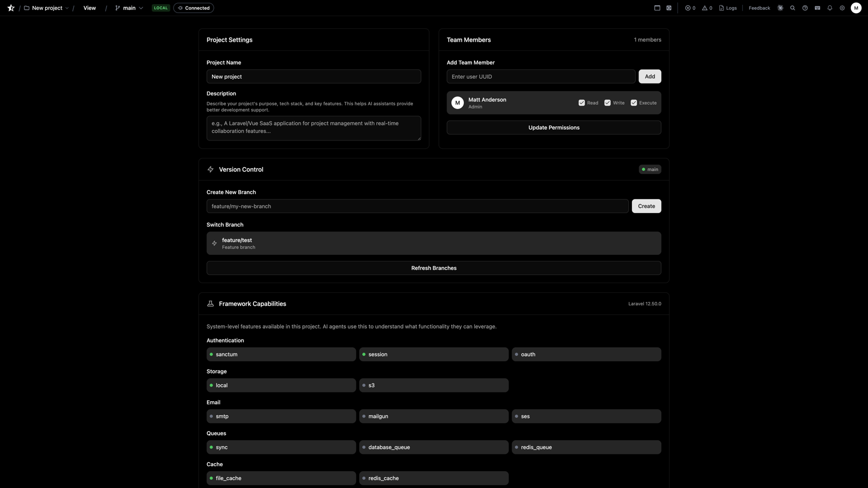Image resolution: width=868 pixels, height=488 pixels.
Task: Open the keyboard shortcuts icon
Action: coord(818,8)
